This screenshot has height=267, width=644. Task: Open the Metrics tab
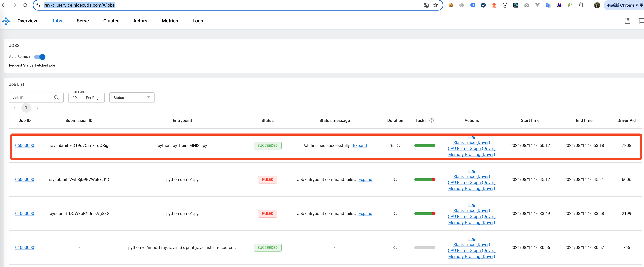[170, 21]
